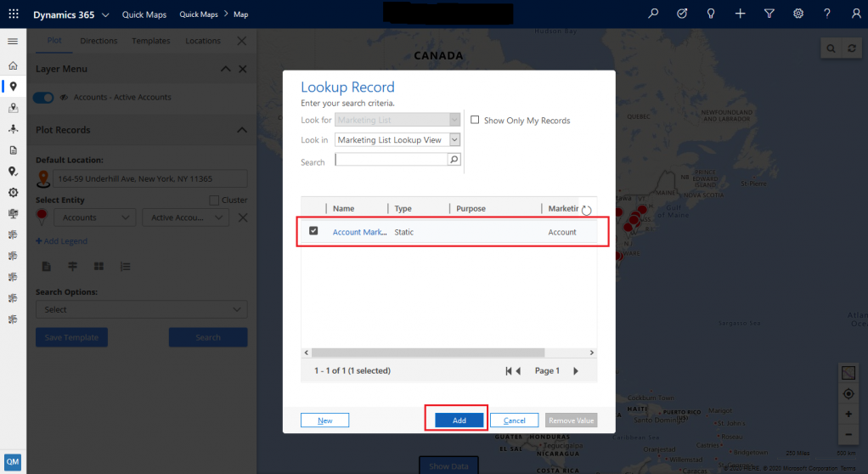Click the numbered list icon under Add Legend
Viewport: 868px width, 474px height.
125,267
